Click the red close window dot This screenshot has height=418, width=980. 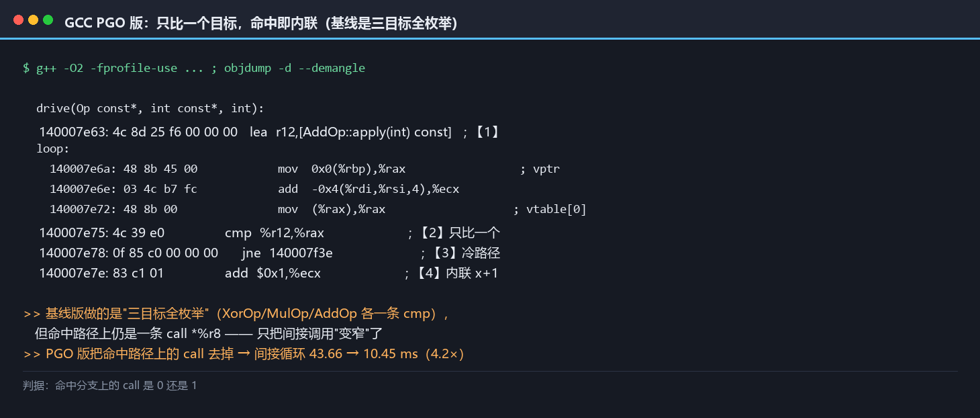point(18,20)
